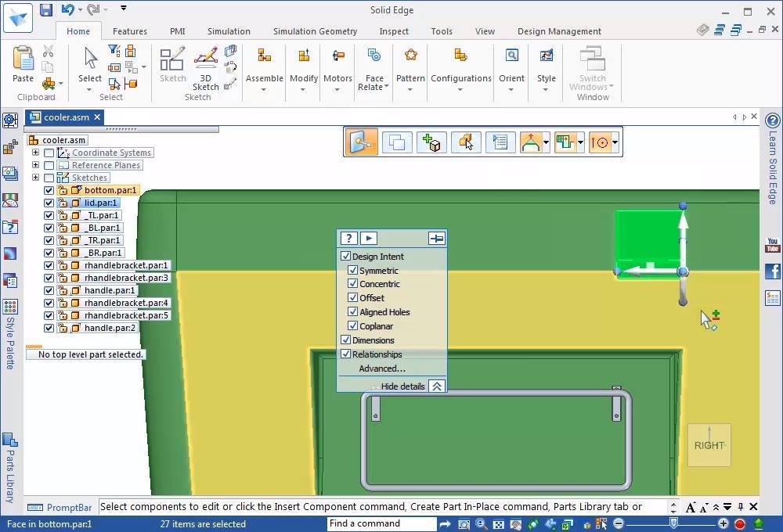Open dropdown beside the relationship assistant icon
This screenshot has width=783, height=532.
(546, 142)
